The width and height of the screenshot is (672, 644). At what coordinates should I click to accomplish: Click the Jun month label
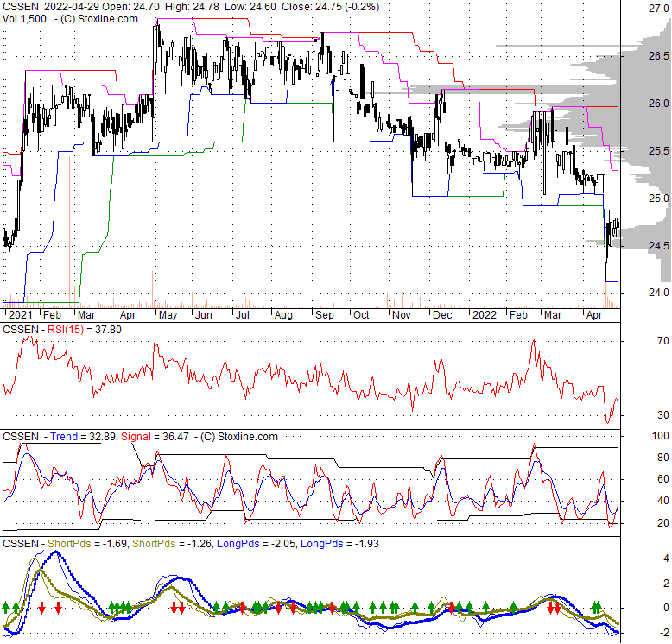(204, 315)
